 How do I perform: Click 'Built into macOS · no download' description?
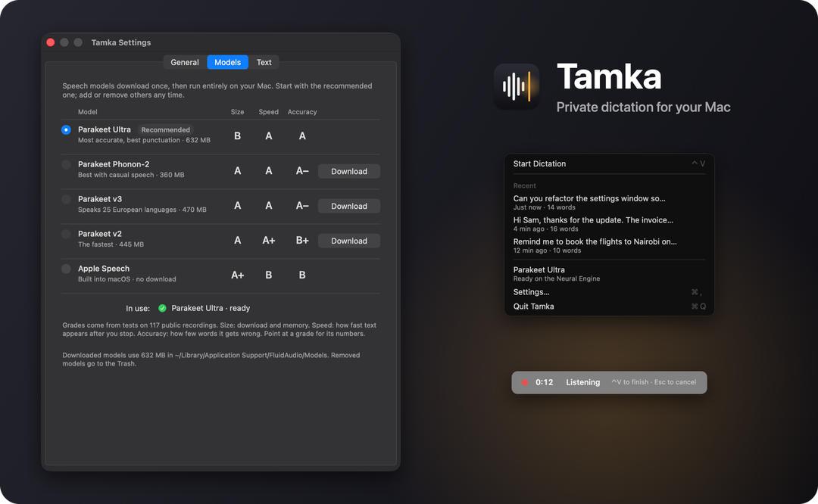(126, 279)
